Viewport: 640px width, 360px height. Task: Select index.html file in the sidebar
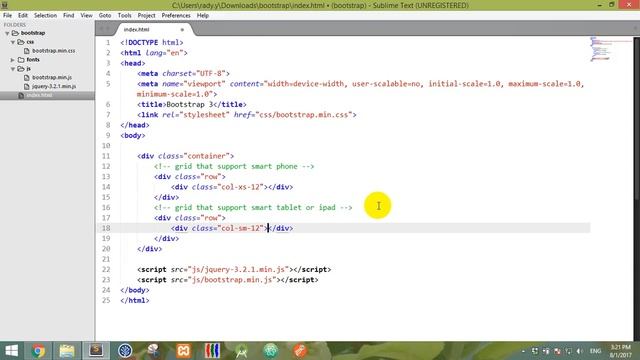tap(47, 95)
